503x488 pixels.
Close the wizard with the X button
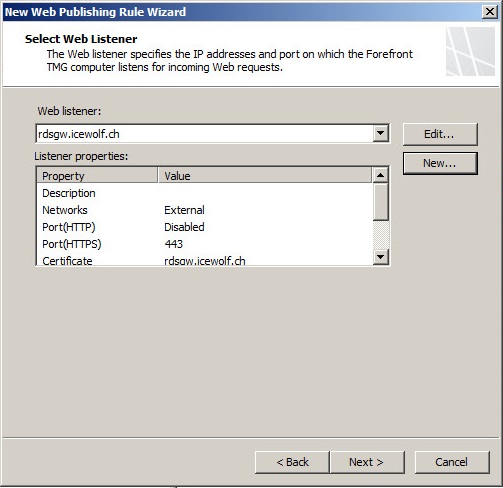click(490, 12)
